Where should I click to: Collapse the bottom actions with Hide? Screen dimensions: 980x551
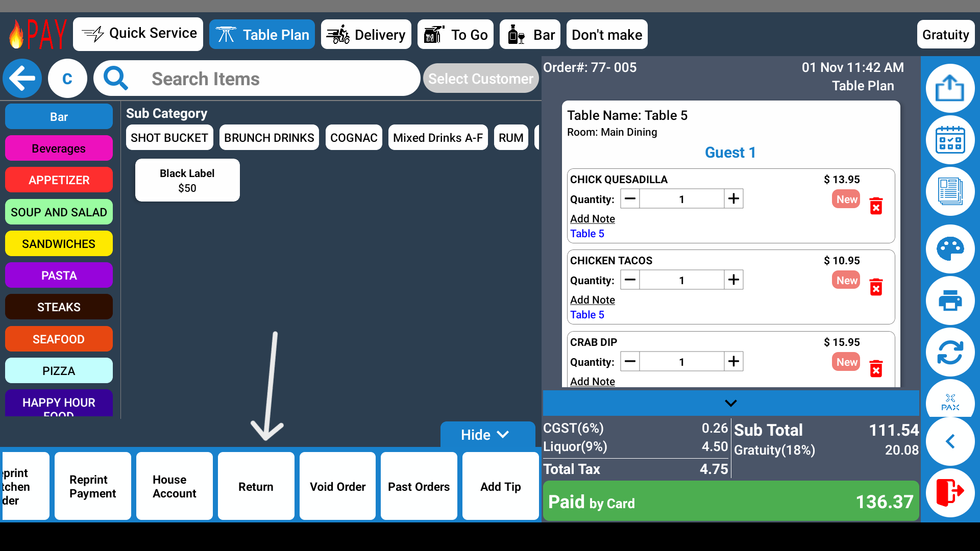pos(485,435)
